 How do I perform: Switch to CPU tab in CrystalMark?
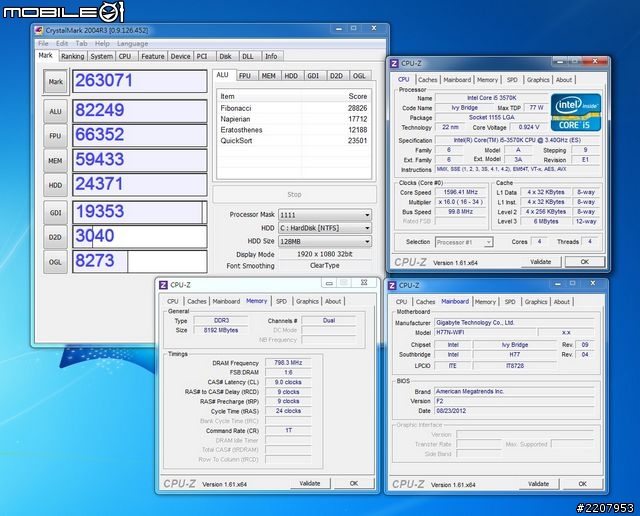tap(125, 56)
